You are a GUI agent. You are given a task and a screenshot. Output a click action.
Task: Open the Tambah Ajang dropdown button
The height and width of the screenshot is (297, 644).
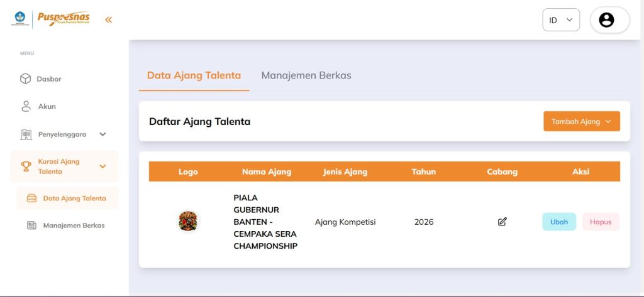point(581,121)
